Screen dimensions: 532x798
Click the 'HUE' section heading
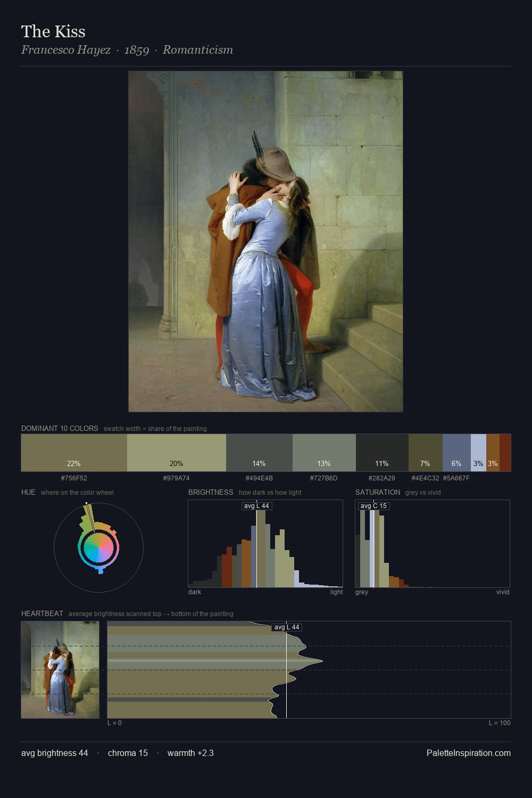click(x=28, y=492)
